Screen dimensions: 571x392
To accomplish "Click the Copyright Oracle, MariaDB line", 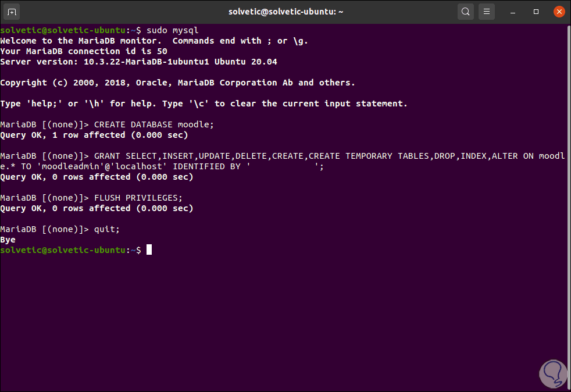I will (x=177, y=83).
